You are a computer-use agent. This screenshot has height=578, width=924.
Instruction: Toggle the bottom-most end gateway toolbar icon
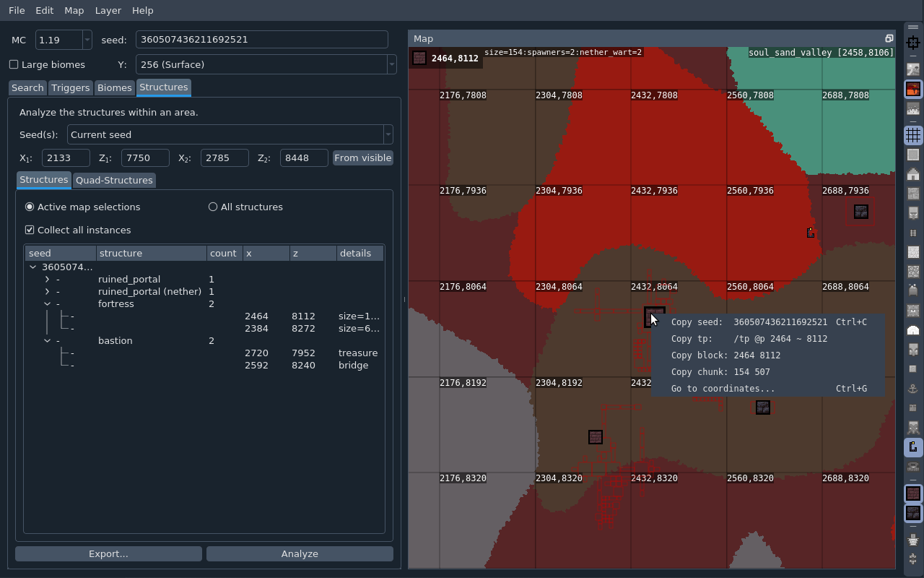coord(913,559)
